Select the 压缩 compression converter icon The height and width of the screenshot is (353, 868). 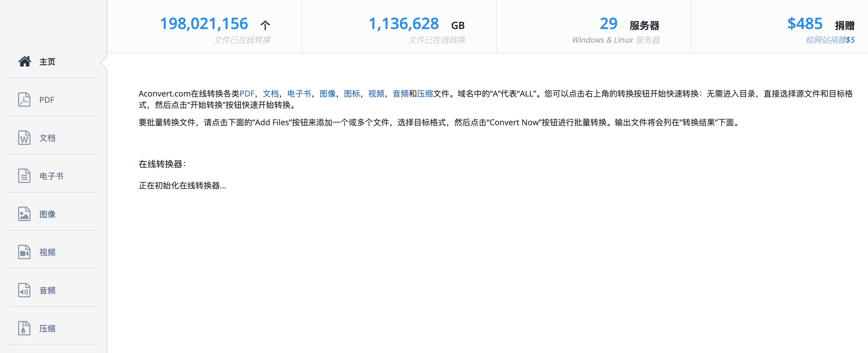pyautogui.click(x=24, y=328)
